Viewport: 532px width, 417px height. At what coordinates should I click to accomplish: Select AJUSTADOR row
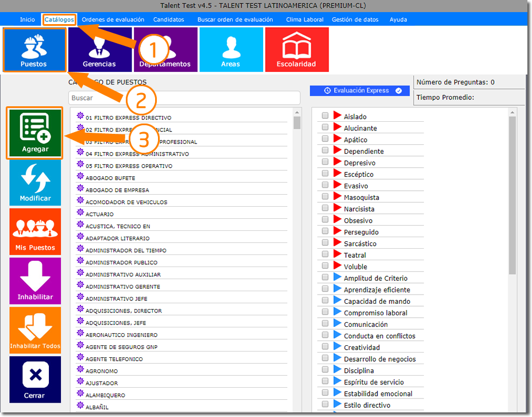click(x=182, y=381)
